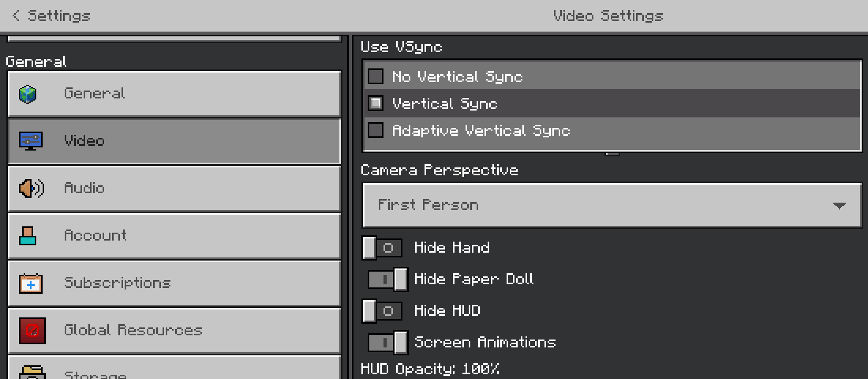Select No Vertical Sync option
The width and height of the screenshot is (868, 379).
point(612,76)
